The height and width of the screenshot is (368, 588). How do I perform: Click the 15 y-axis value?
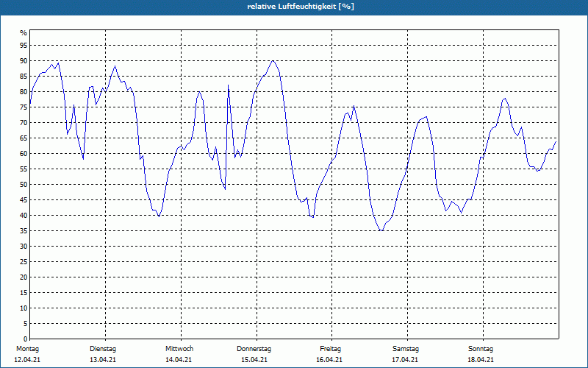click(24, 292)
